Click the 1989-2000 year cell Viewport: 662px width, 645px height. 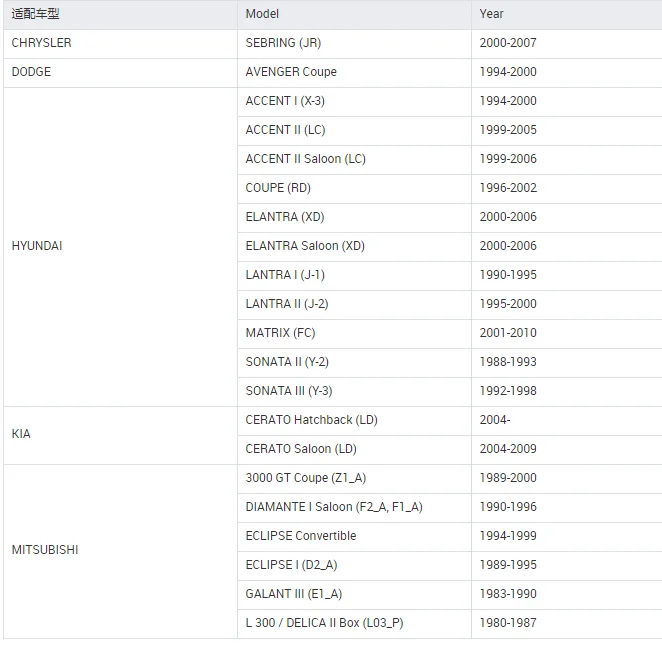[567, 479]
